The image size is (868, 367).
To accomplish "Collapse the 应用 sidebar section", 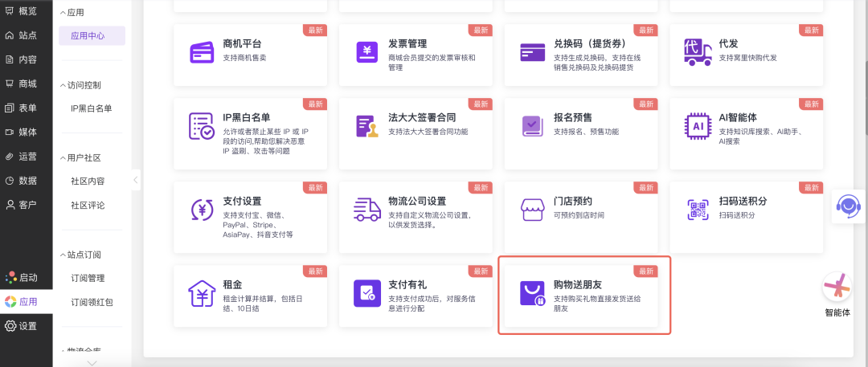I will coord(63,13).
